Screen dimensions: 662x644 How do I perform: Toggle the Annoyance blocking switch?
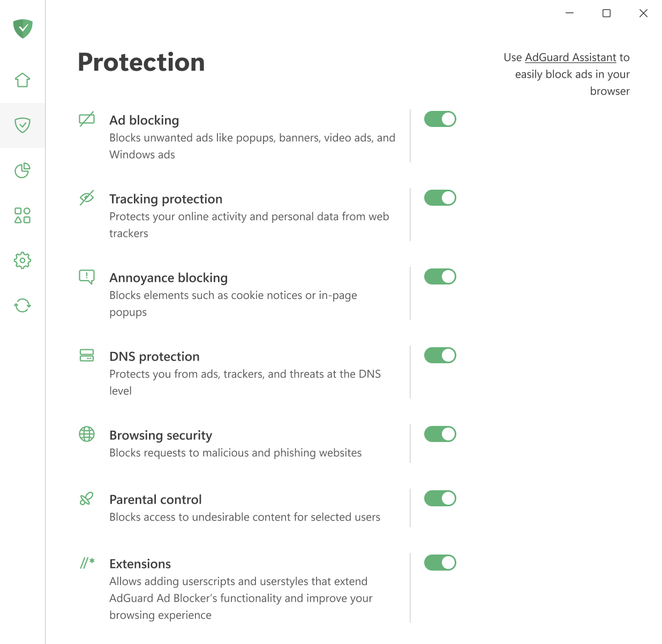[x=440, y=276]
